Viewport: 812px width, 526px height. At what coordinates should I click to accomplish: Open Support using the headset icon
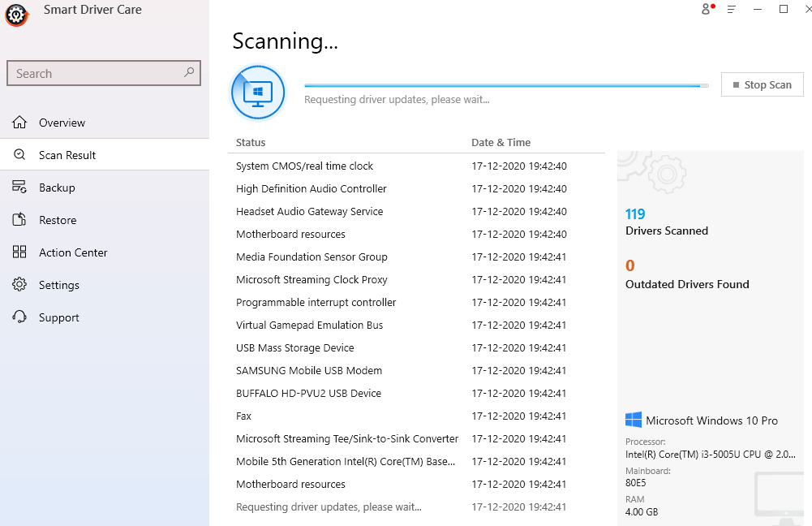click(19, 317)
